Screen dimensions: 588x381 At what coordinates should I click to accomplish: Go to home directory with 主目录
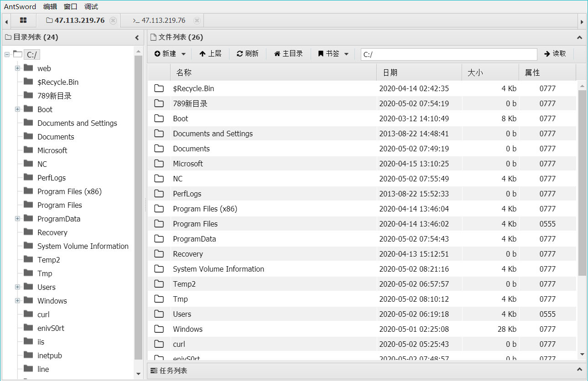288,54
